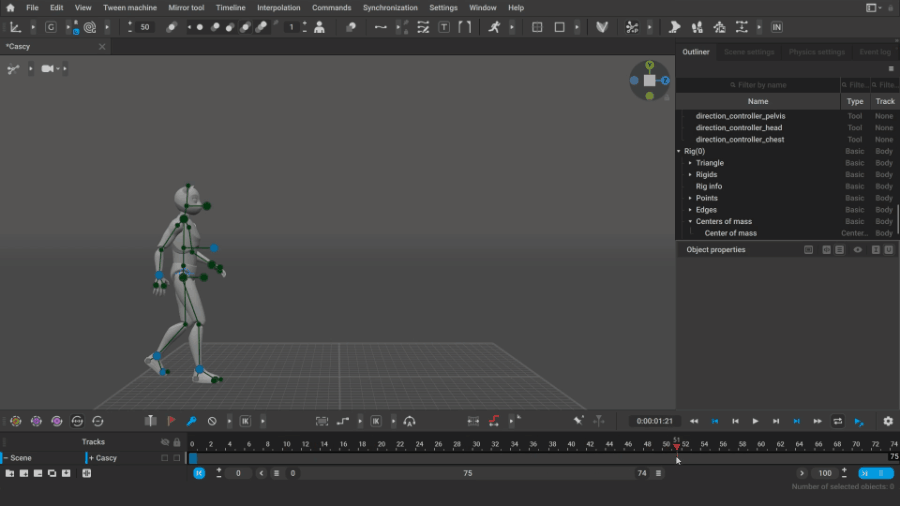Open the timeline settings gear
The height and width of the screenshot is (506, 900).
point(887,421)
